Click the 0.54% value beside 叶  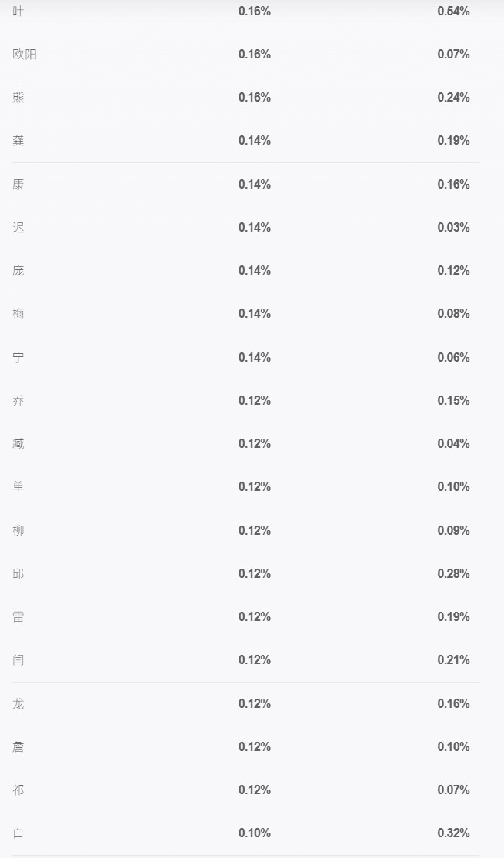454,11
